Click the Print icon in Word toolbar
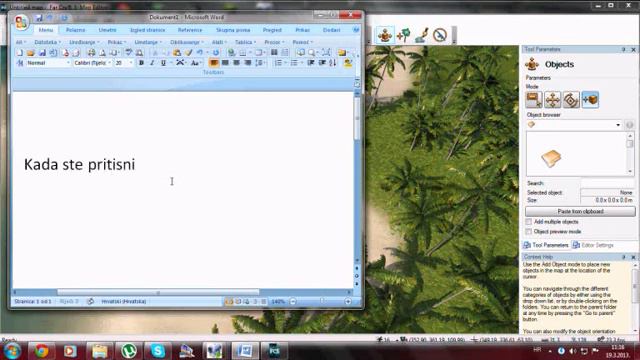This screenshot has height=360, width=640. tap(91, 53)
